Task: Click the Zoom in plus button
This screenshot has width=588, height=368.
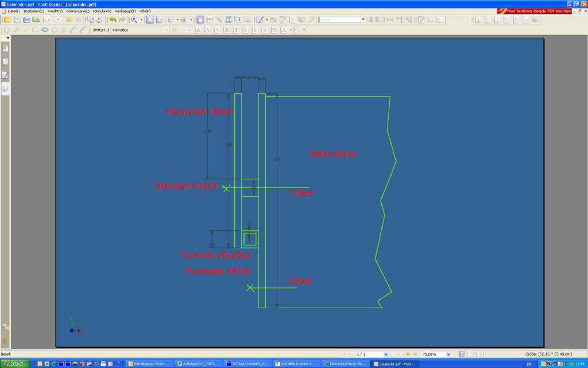Action: pyautogui.click(x=184, y=20)
